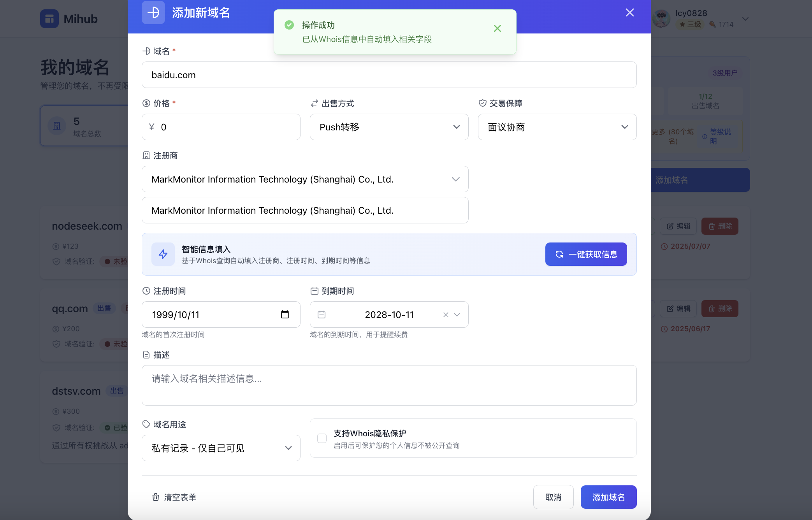Click the 一键获取信息 button
The image size is (812, 520).
(x=586, y=254)
